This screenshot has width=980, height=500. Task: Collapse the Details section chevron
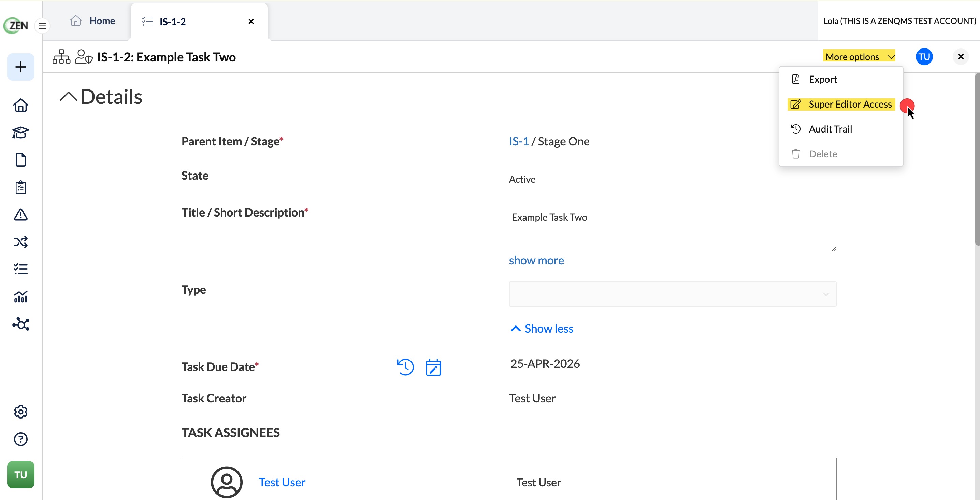coord(68,97)
